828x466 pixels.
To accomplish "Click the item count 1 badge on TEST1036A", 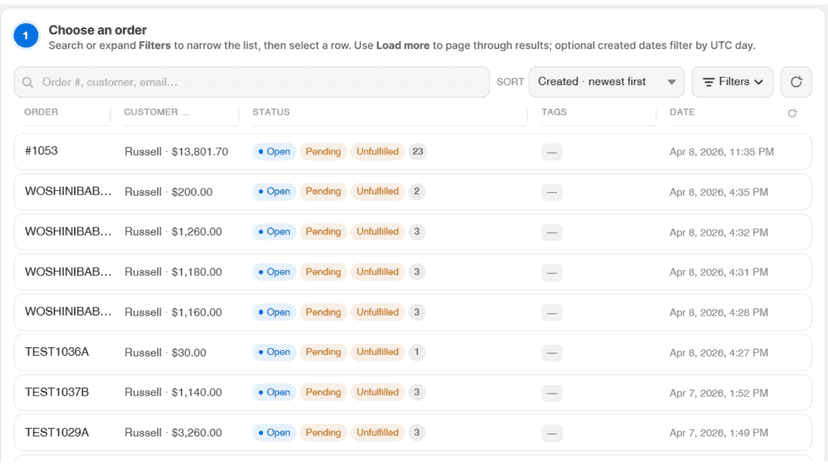I will [417, 352].
